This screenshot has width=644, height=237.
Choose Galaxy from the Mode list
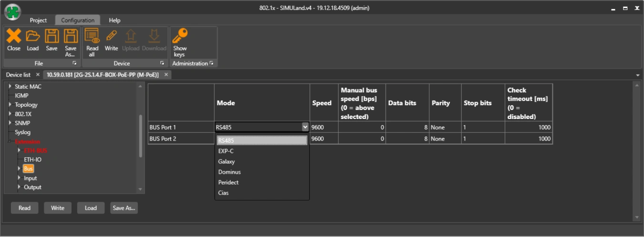(227, 162)
